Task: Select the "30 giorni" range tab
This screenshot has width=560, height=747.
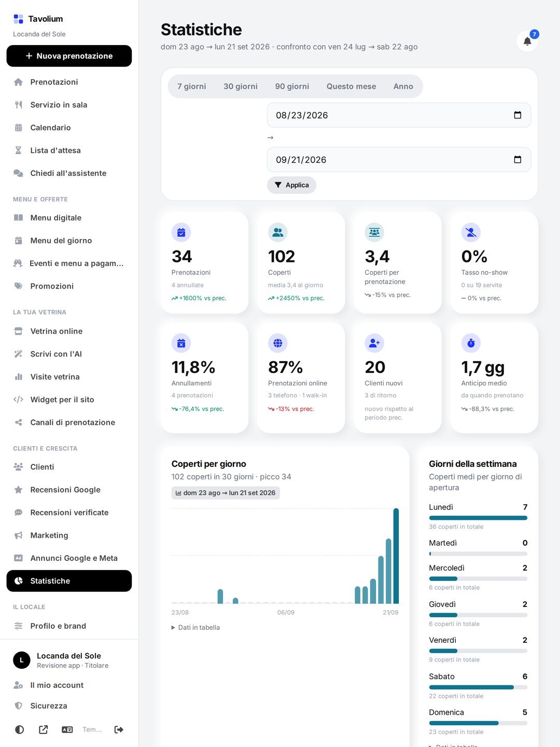Action: tap(241, 87)
